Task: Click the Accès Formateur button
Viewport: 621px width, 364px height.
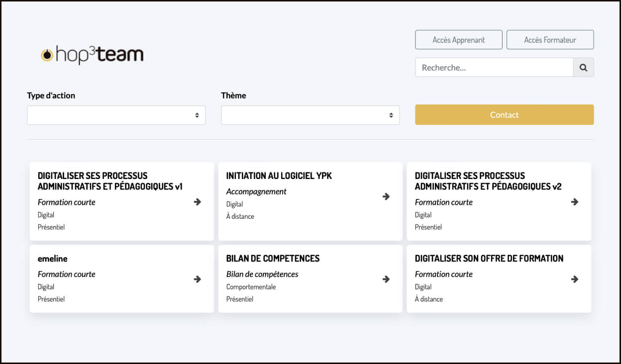Action: click(550, 40)
